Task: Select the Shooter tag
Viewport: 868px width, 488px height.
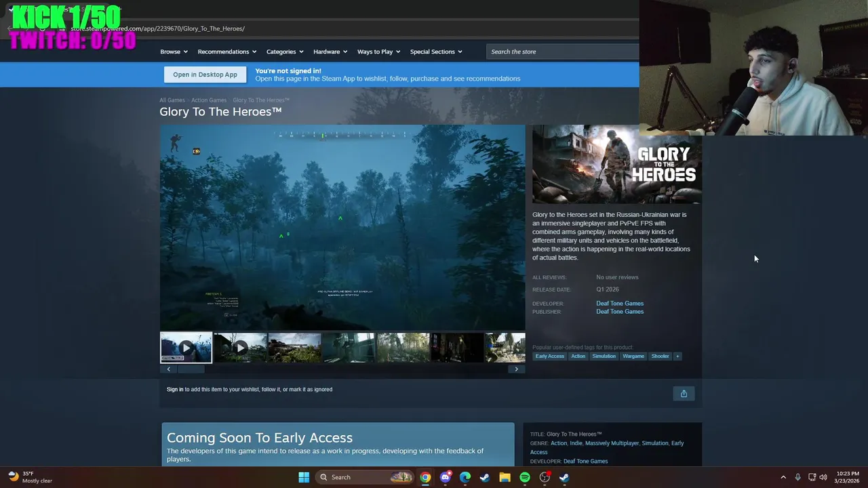Action: coord(660,356)
